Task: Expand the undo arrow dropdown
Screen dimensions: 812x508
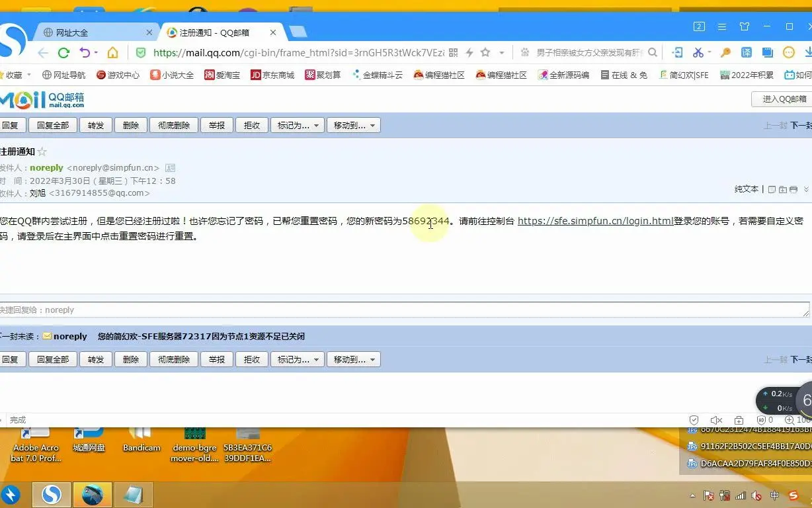Action: (96, 52)
